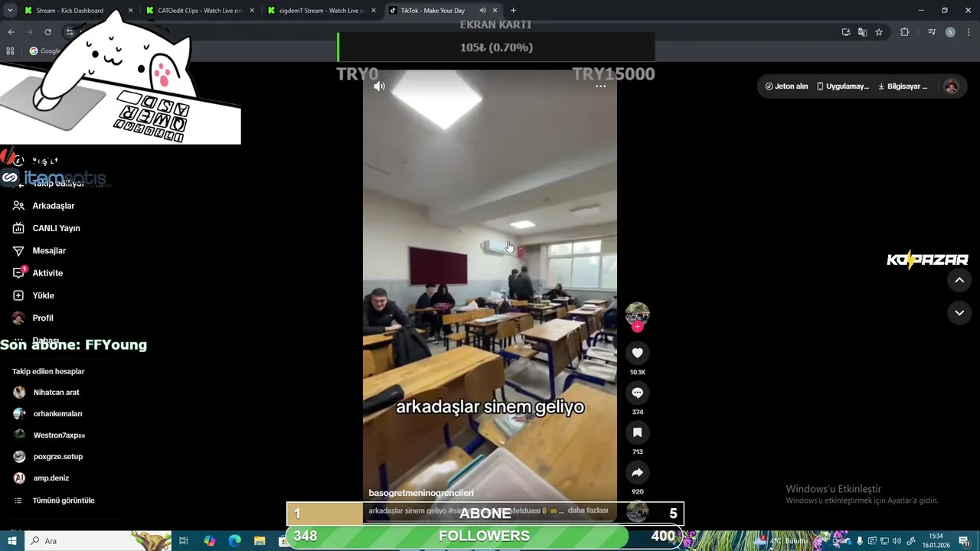Click the Mesajlar paper-plane icon

pyautogui.click(x=18, y=250)
